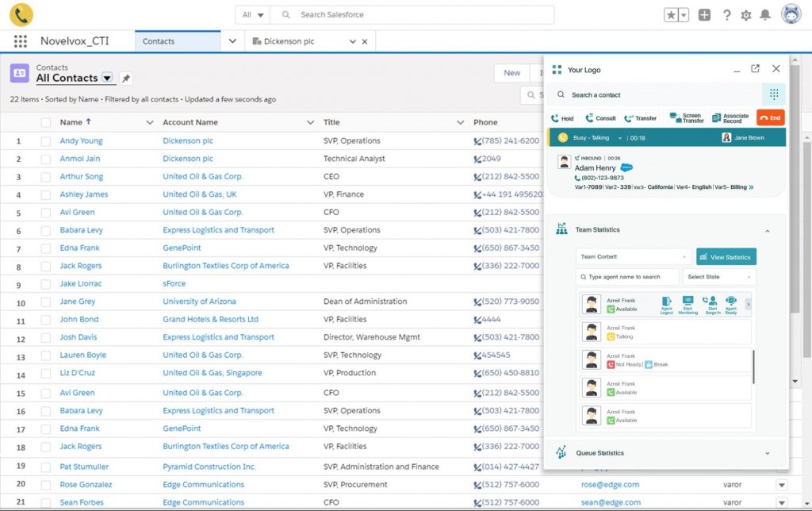Click the yellow phone softphone icon
812x511 pixels.
coord(21,15)
